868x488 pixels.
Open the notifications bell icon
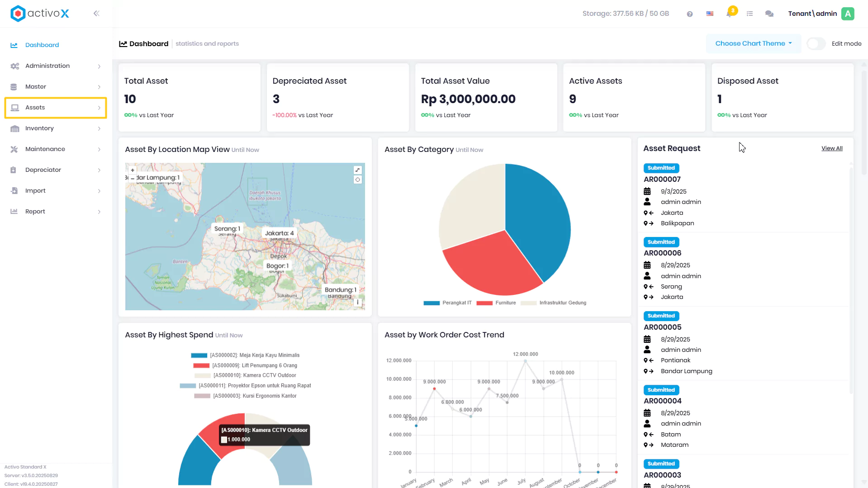[729, 14]
